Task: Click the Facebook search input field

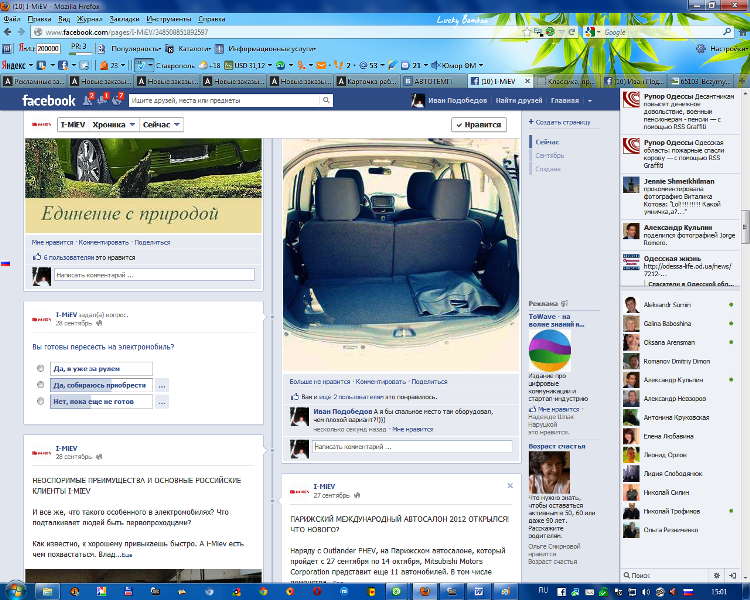Action: click(x=224, y=100)
